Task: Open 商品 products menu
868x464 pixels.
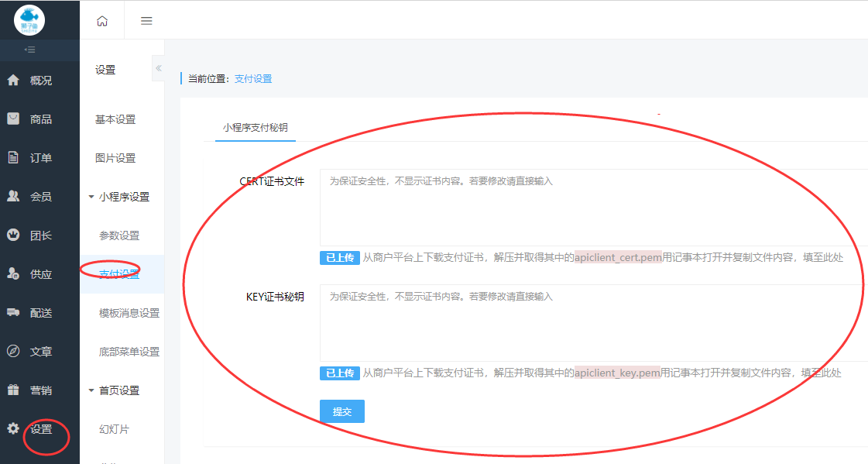Action: [41, 119]
